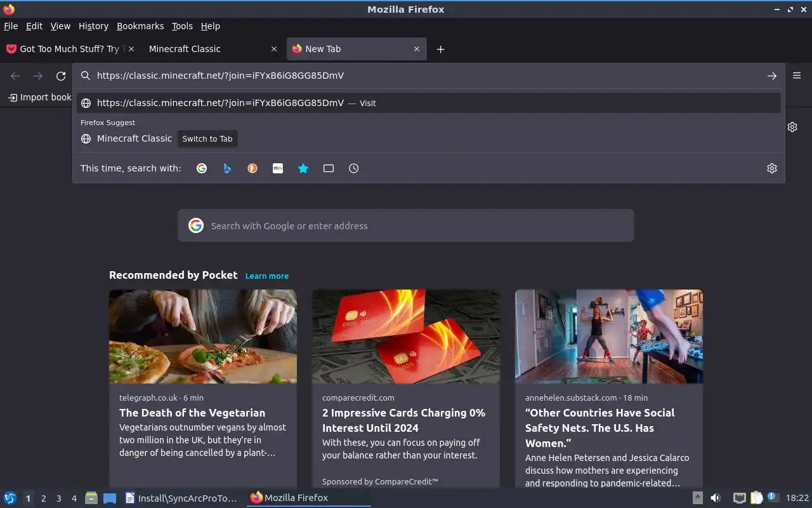812x508 pixels.
Task: Click the notification info icon in tray
Action: point(773,497)
